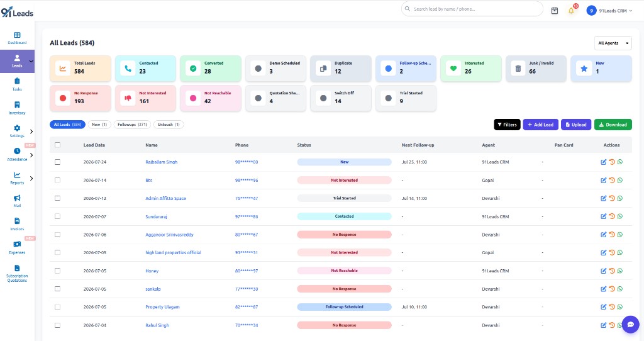Viewport: 644px width, 341px height.
Task: Open the chat bubble widget
Action: click(630, 325)
